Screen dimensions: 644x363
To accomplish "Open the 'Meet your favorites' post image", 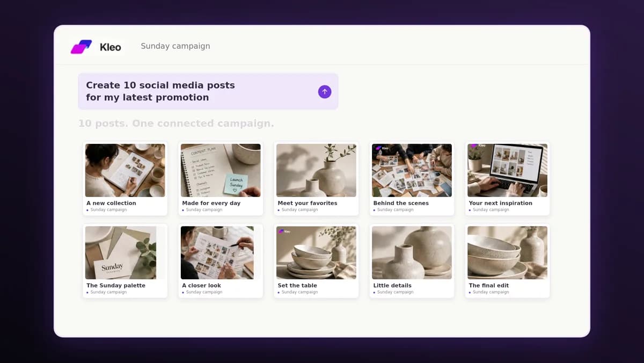I will coord(316,170).
